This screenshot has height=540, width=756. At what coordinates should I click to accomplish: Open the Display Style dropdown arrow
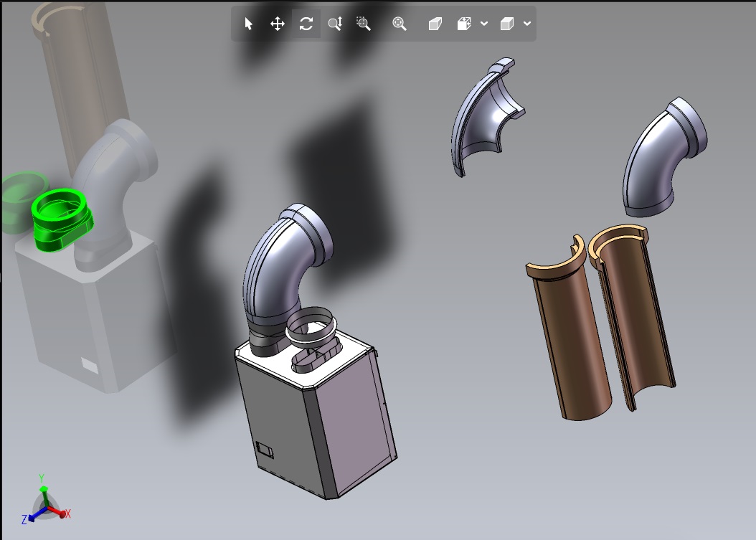click(x=527, y=24)
